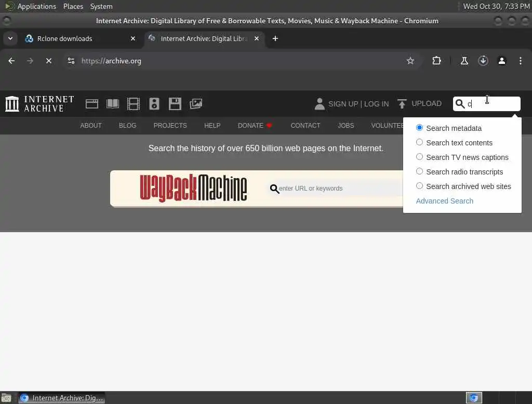Click the user avatar icon beside Sign Up
The image size is (532, 404).
pyautogui.click(x=320, y=104)
